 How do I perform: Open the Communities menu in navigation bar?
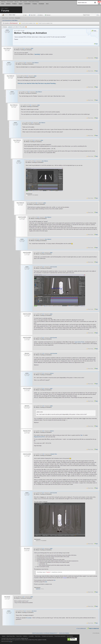[27, 4]
